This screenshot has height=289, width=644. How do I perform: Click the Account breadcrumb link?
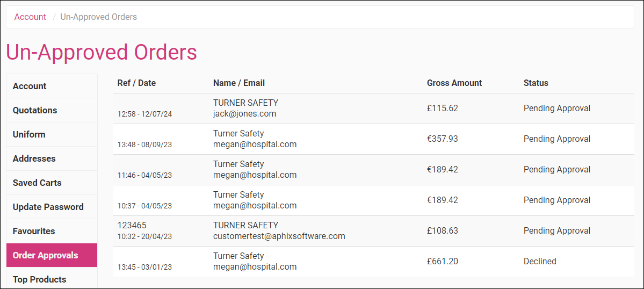pyautogui.click(x=30, y=17)
